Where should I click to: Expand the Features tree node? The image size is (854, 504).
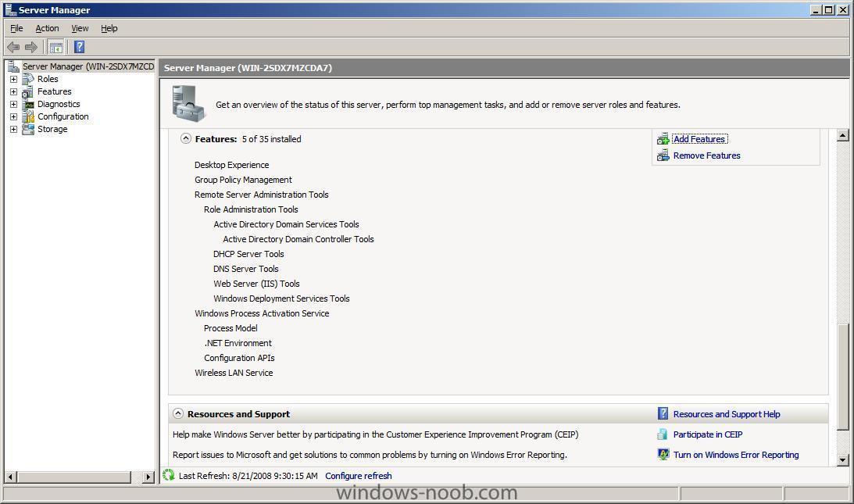(13, 91)
